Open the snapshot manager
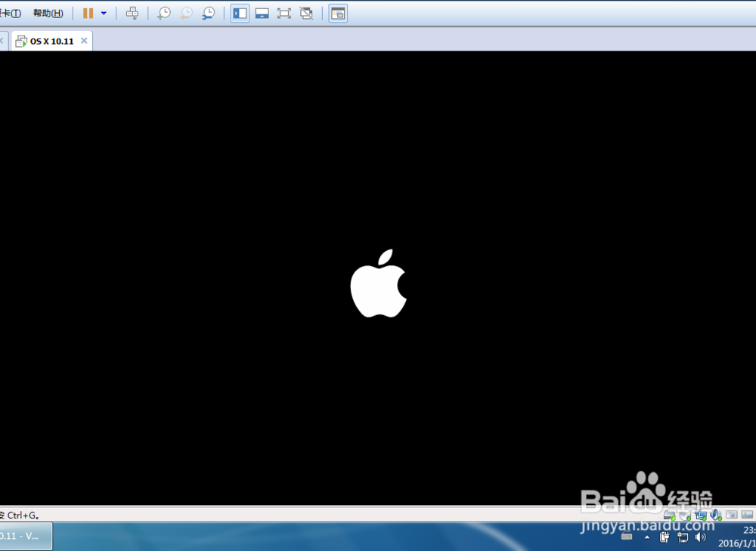 click(x=209, y=13)
